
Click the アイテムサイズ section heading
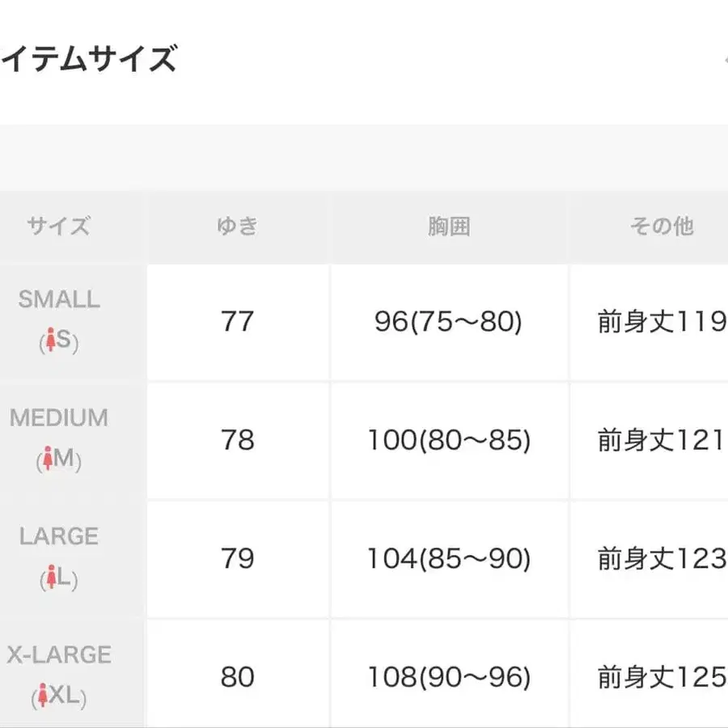[x=87, y=59]
